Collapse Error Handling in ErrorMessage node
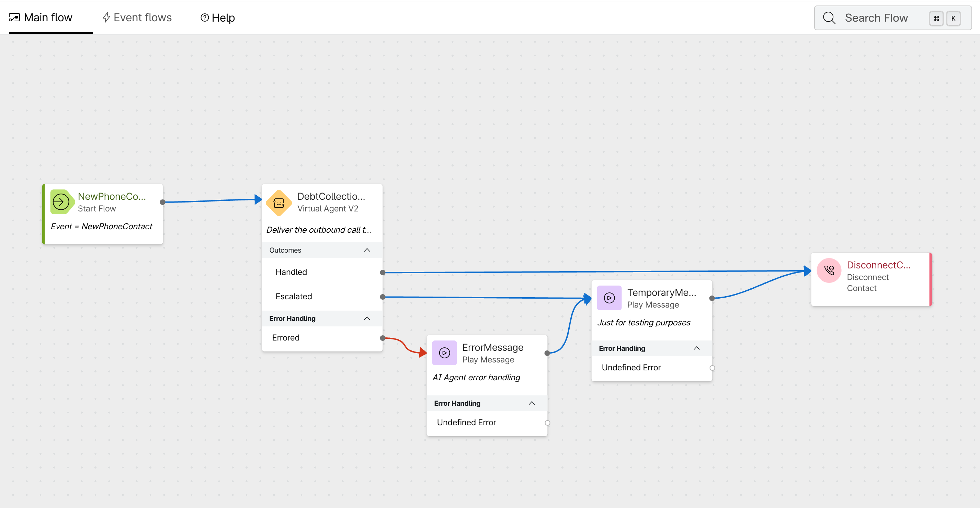Viewport: 980px width, 508px height. (532, 403)
